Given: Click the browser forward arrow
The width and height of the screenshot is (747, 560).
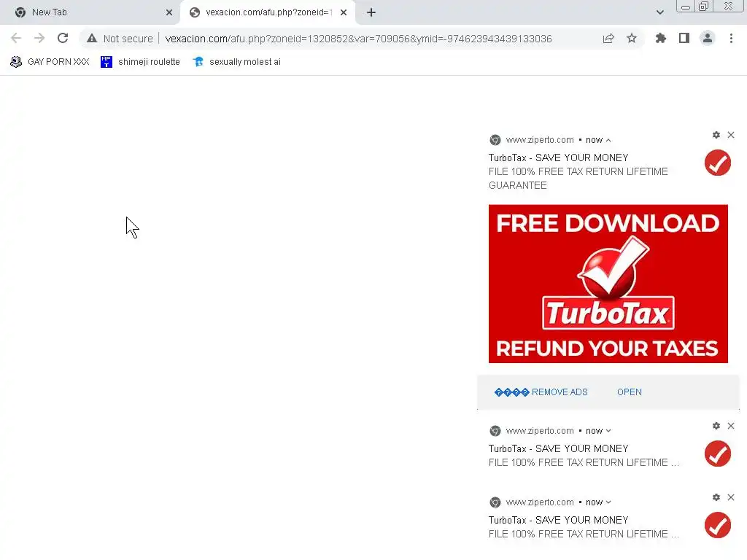Looking at the screenshot, I should [39, 38].
